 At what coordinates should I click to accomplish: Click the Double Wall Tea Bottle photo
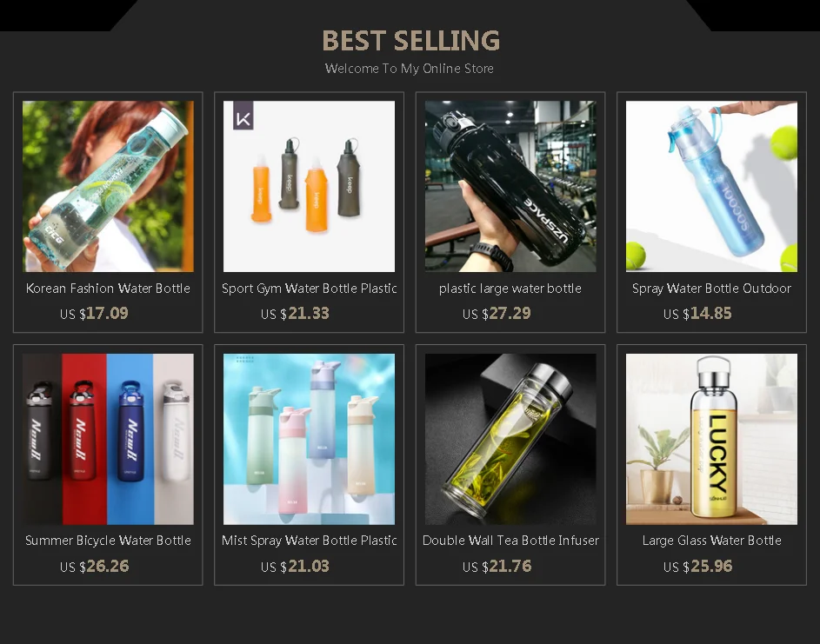[510, 439]
